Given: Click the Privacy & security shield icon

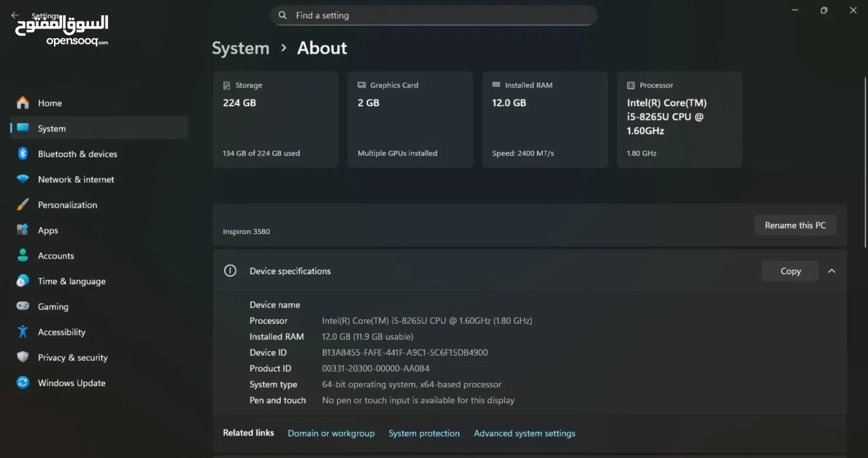Looking at the screenshot, I should (x=23, y=357).
